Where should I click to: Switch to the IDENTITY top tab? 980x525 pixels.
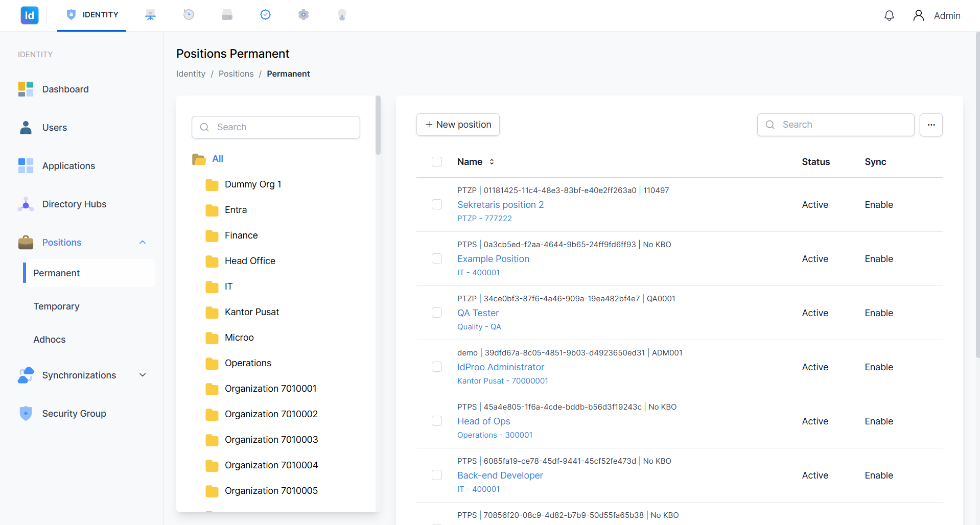pyautogui.click(x=92, y=15)
